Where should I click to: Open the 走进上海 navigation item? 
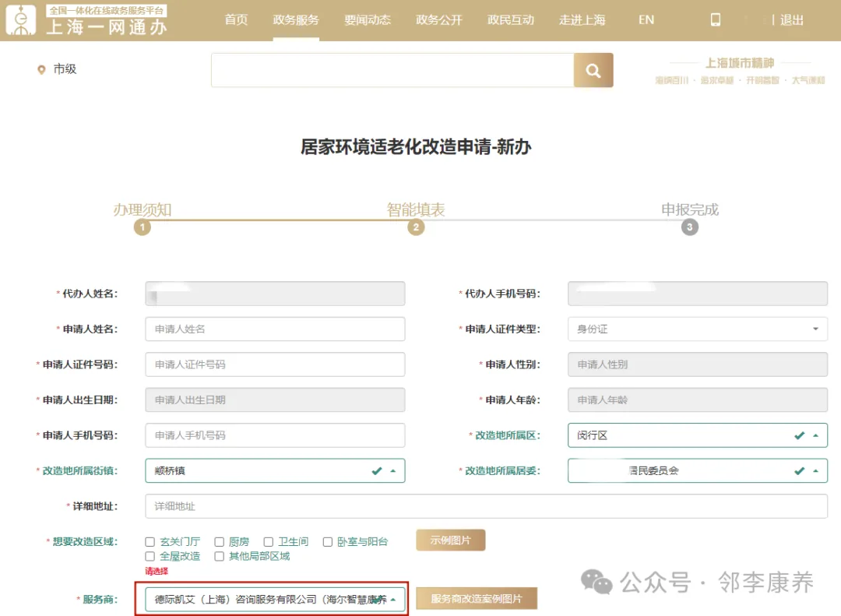[x=582, y=19]
